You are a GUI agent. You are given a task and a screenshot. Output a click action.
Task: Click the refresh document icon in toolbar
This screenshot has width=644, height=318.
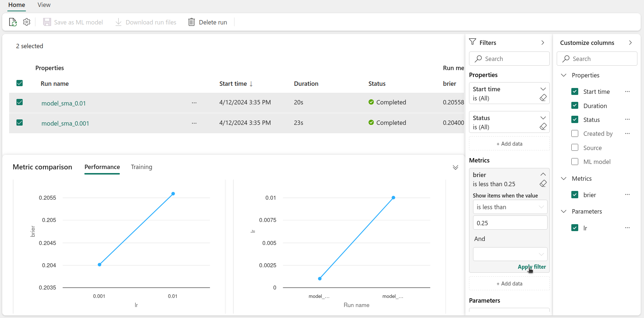[x=13, y=22]
